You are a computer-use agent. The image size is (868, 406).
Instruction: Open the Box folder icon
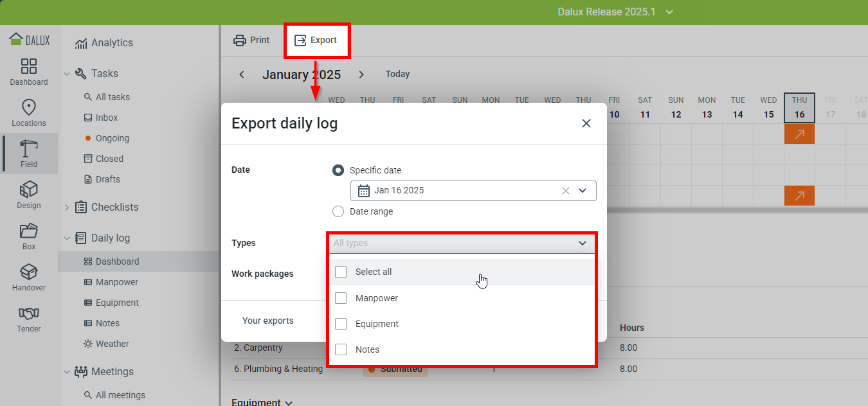click(28, 236)
